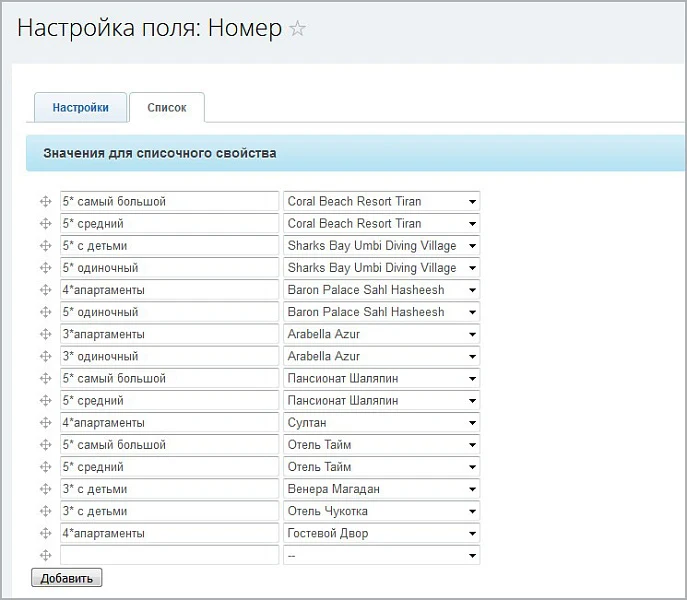Grab move handle of '5* средний' Пансионат Шаляпин row
This screenshot has height=600, width=687.
click(46, 401)
